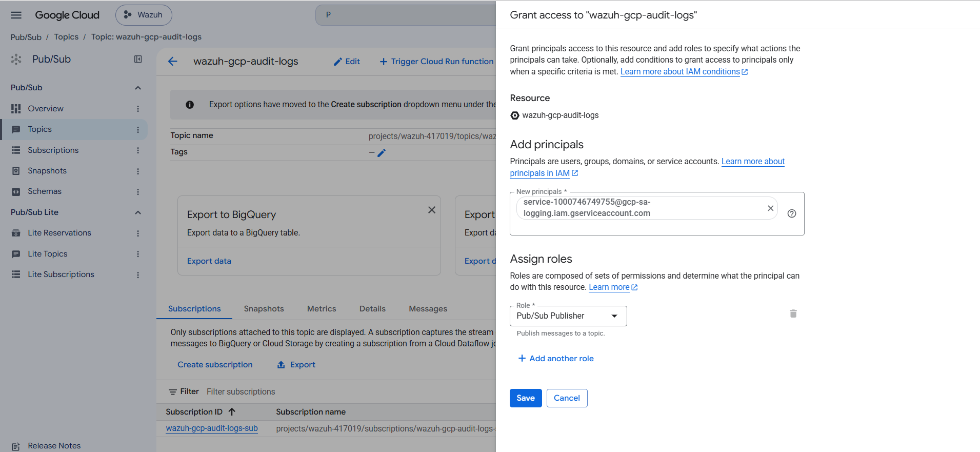
Task: Switch to the Snapshots tab
Action: 264,309
